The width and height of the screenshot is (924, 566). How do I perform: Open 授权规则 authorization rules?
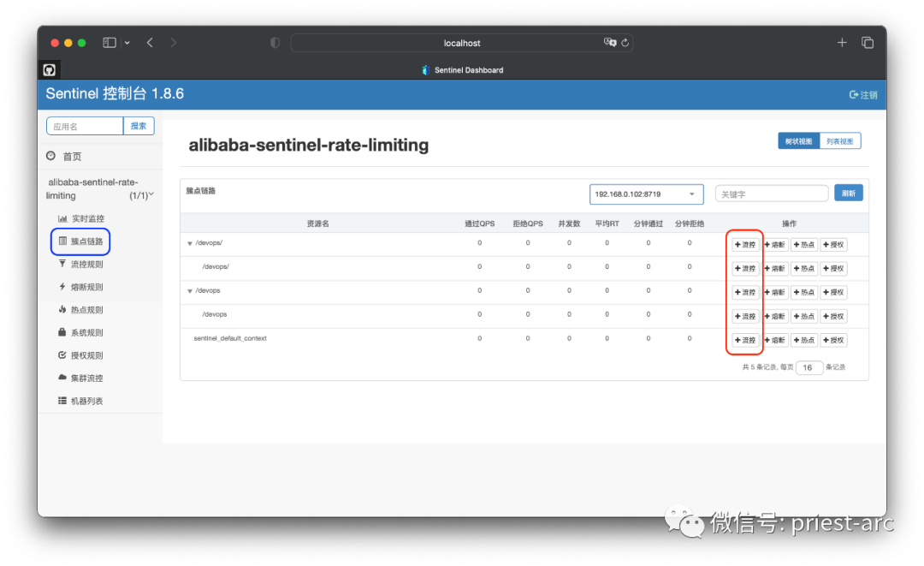(80, 355)
